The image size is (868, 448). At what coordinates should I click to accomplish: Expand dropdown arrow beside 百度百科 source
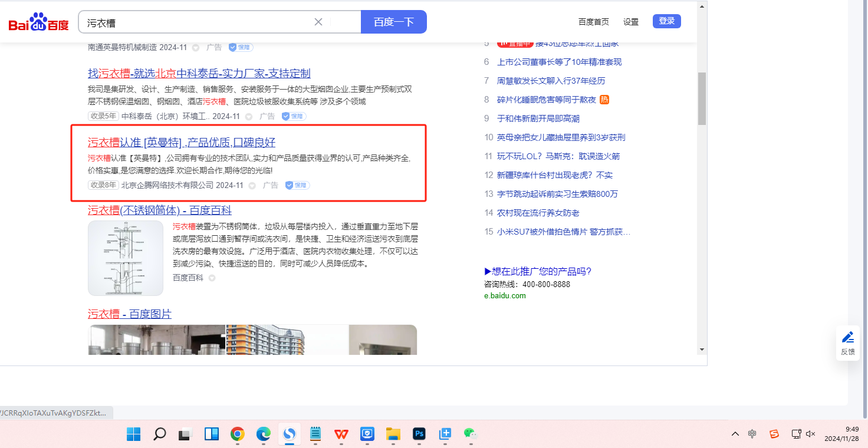point(212,278)
